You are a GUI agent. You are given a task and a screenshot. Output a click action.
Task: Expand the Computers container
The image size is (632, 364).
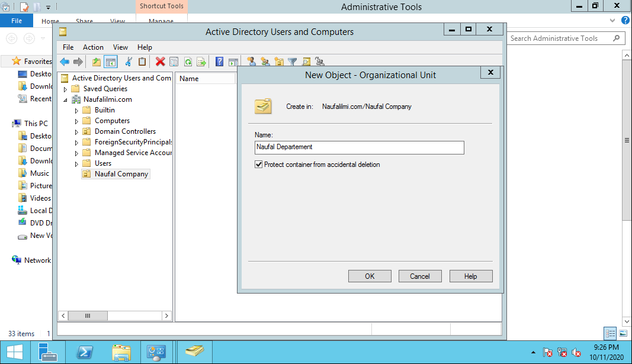(76, 121)
